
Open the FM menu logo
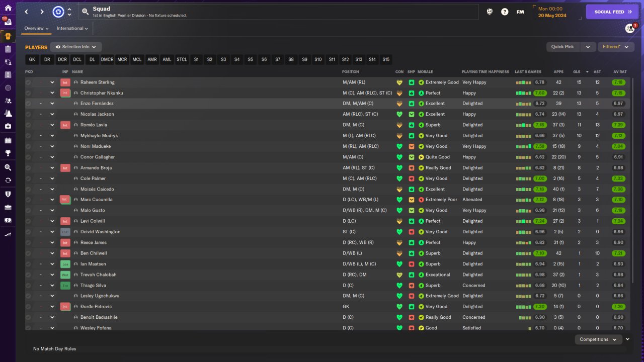(520, 12)
